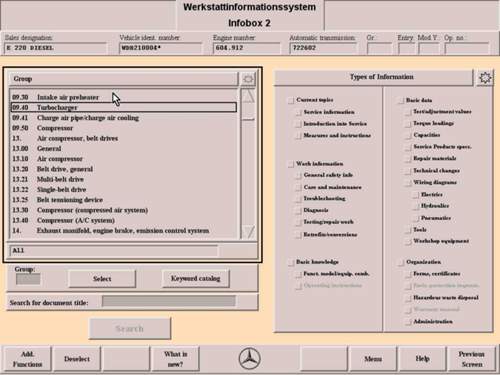Check Repair materials
The width and height of the screenshot is (500, 375).
click(x=408, y=159)
